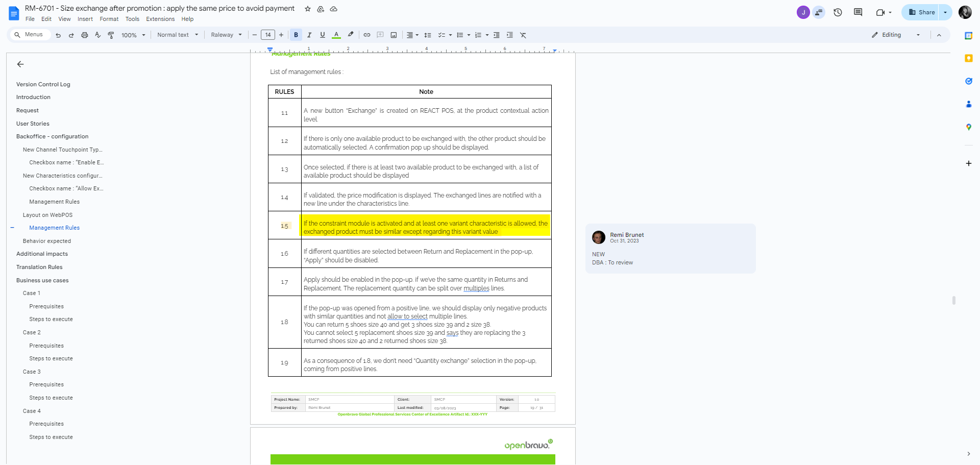Open the Extensions menu
The height and width of the screenshot is (465, 980).
click(x=160, y=19)
